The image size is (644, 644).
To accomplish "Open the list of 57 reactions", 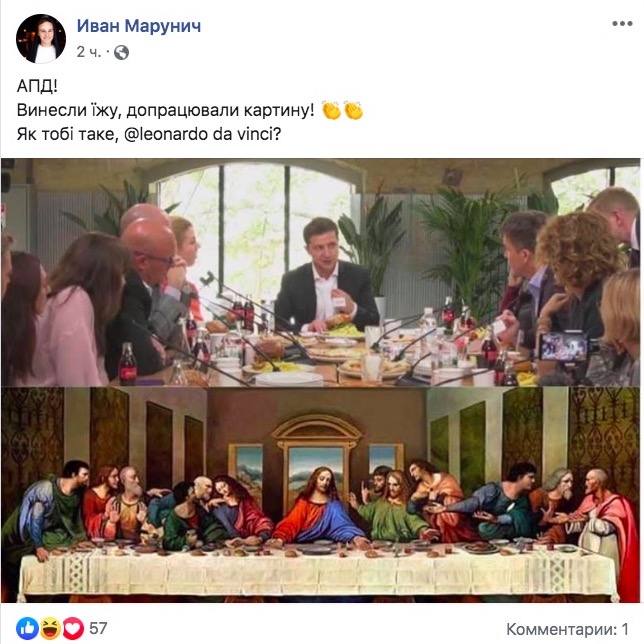I will coord(98,628).
